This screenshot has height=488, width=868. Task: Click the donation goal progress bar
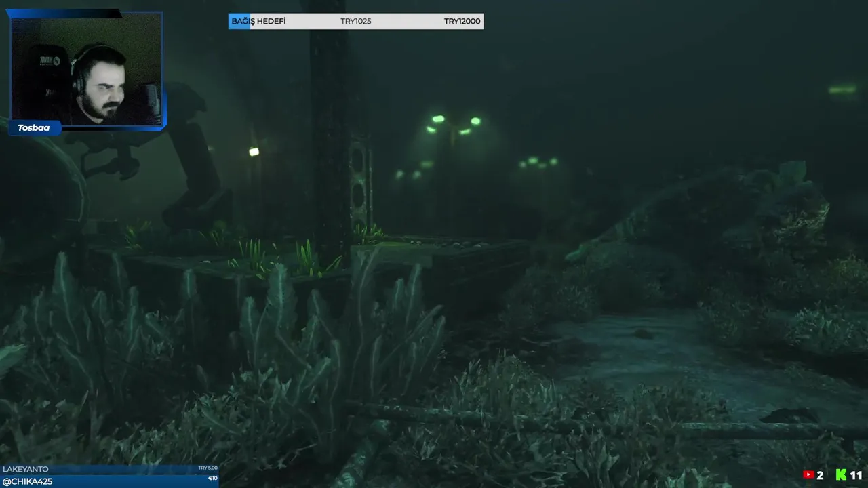(356, 21)
